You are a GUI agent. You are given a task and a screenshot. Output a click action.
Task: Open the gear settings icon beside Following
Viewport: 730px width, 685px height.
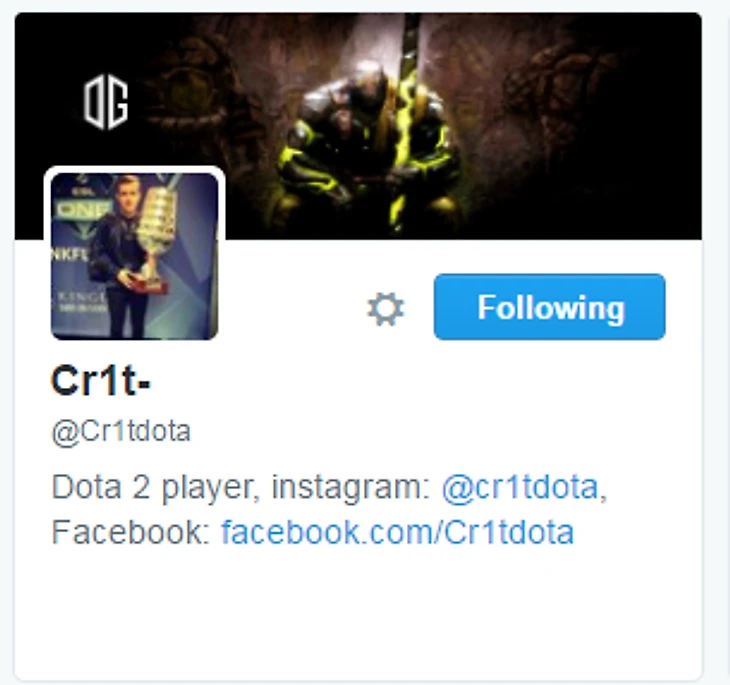(385, 309)
